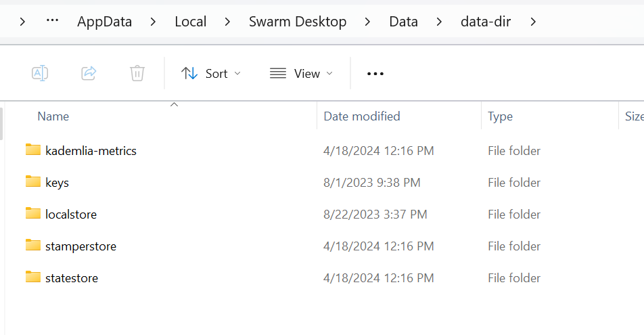
Task: Sort by Type column header
Action: [x=500, y=116]
